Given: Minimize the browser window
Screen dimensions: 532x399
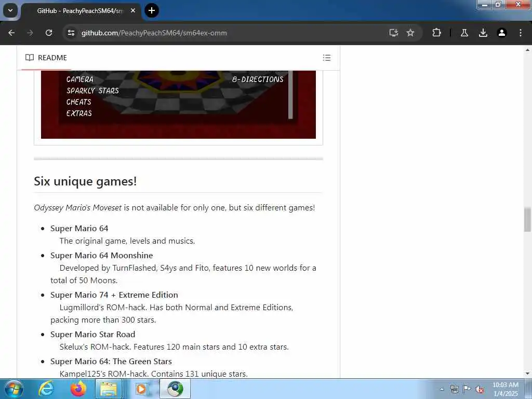Looking at the screenshot, I should tap(485, 5).
